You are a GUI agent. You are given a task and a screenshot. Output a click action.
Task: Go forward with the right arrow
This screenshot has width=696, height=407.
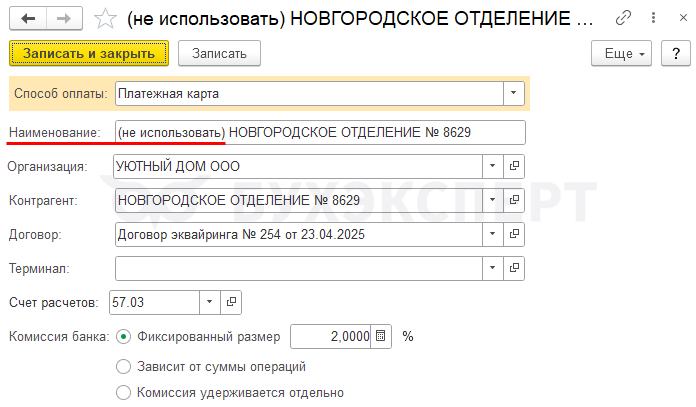pyautogui.click(x=64, y=19)
